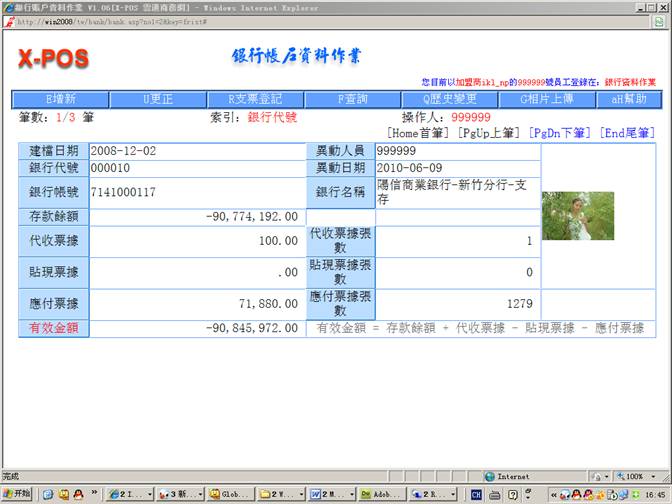
Task: Click C相片上傳 photo upload
Action: click(547, 99)
